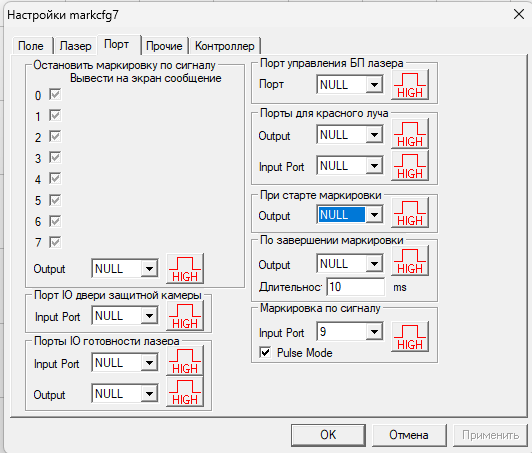
Task: Toggle HIGH level icon for protective door port
Action: coord(185,316)
